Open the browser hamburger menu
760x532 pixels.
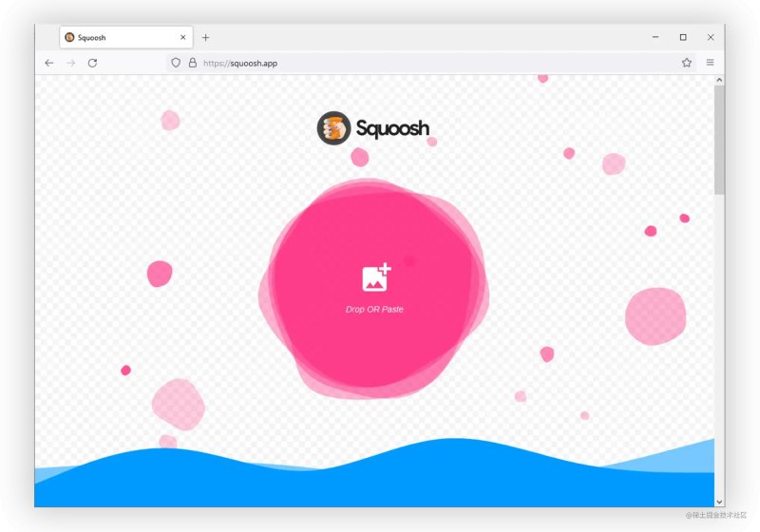[710, 63]
